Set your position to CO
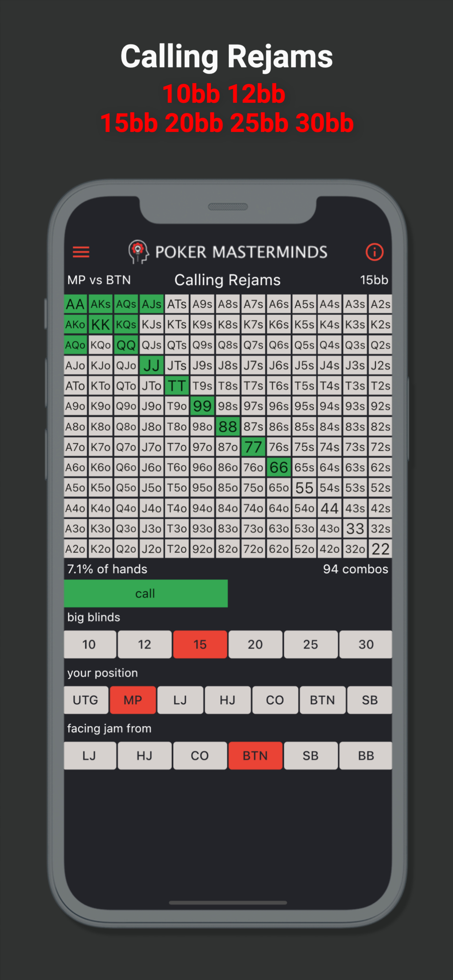 tap(275, 700)
